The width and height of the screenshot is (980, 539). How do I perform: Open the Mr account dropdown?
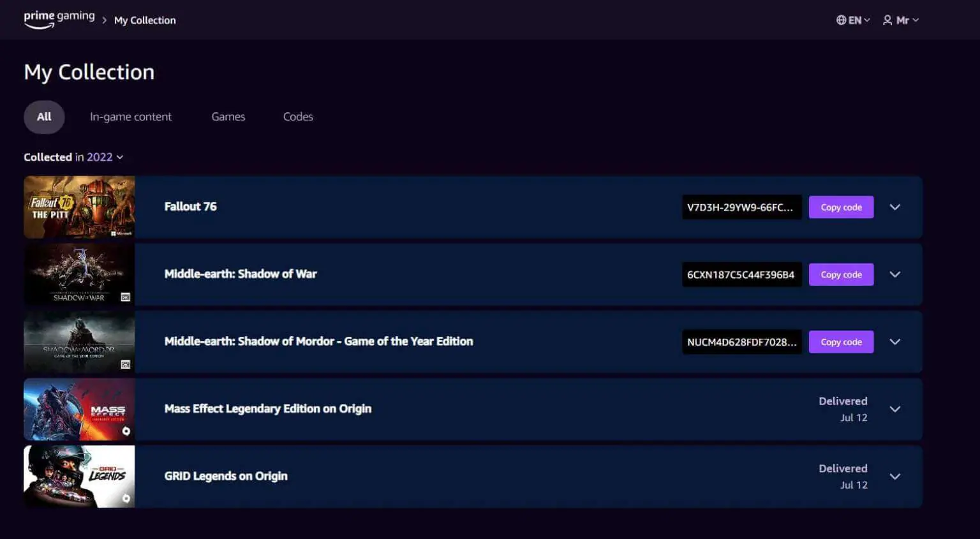(x=901, y=20)
